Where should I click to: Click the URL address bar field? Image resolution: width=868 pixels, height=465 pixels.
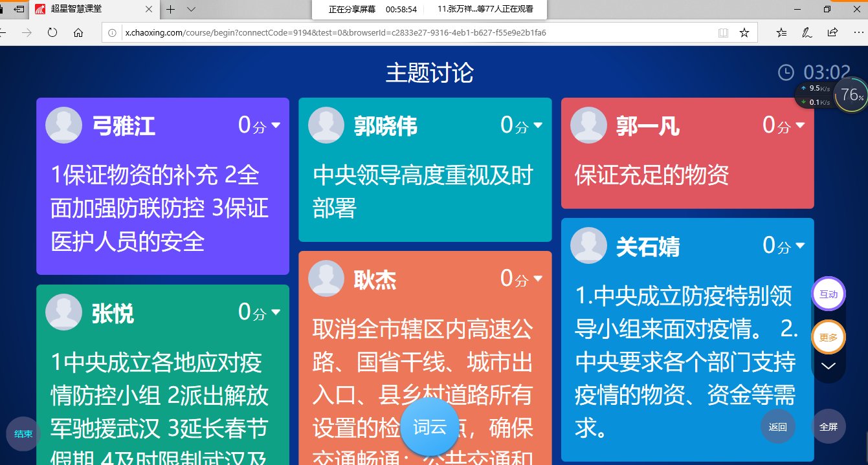tap(414, 32)
